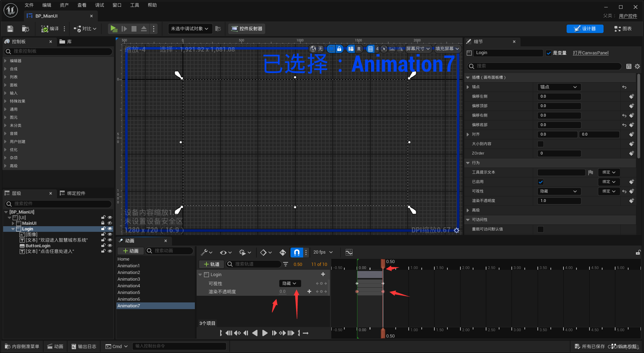The width and height of the screenshot is (644, 353).
Task: Uncheck the 已启用 checkbox
Action: [541, 182]
